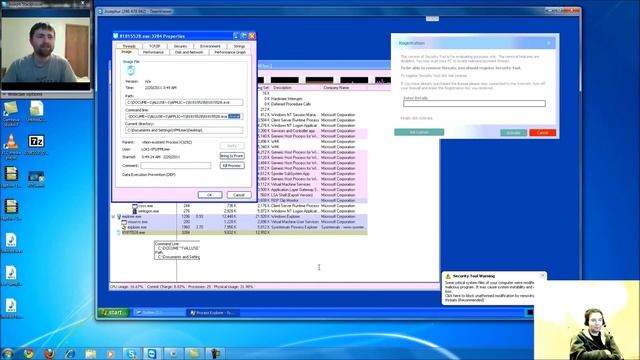The height and width of the screenshot is (360, 640).
Task: Collapse the explorer.exe process tree node
Action: click(113, 216)
